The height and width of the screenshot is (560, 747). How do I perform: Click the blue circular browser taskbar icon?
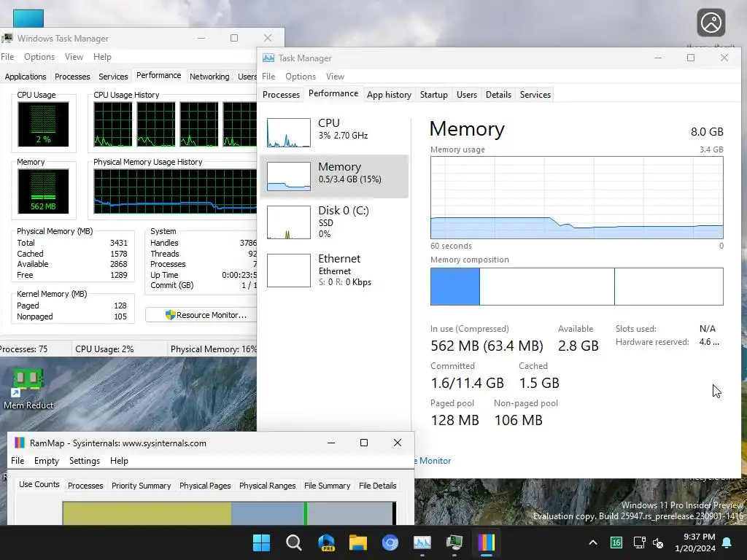(390, 542)
